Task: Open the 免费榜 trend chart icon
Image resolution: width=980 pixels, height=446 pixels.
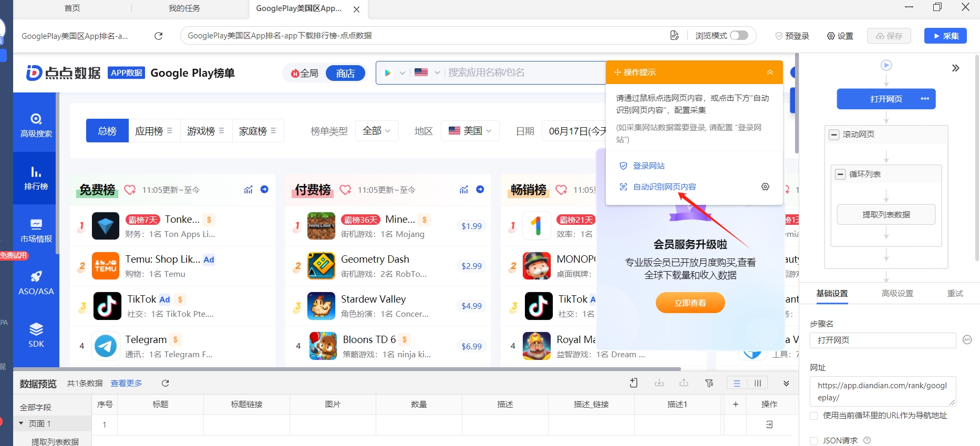Action: pos(248,190)
